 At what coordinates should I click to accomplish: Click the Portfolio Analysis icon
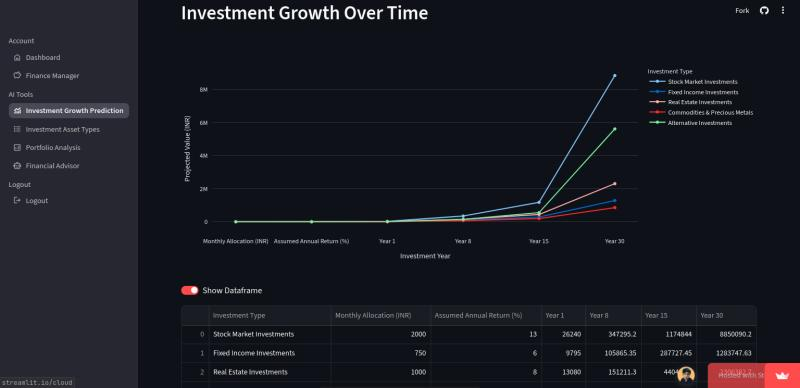tap(17, 148)
